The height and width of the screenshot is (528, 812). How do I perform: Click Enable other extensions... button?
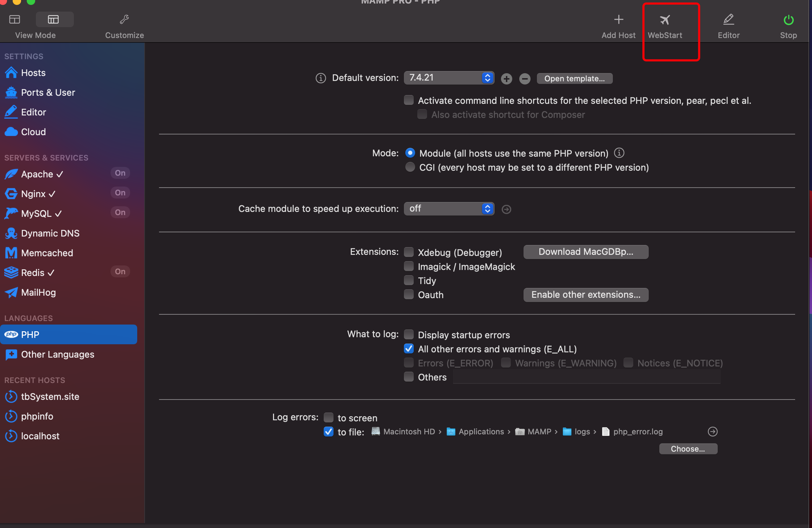coord(585,295)
